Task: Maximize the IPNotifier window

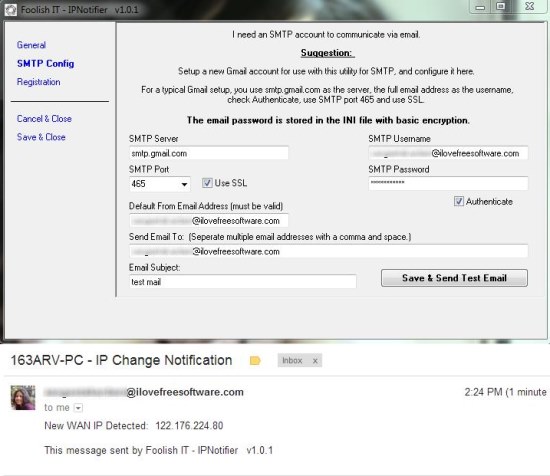Action: pos(501,7)
